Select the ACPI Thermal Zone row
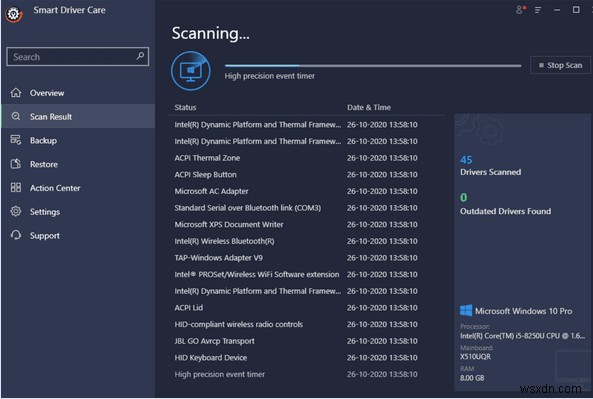593x399 pixels. pos(306,158)
